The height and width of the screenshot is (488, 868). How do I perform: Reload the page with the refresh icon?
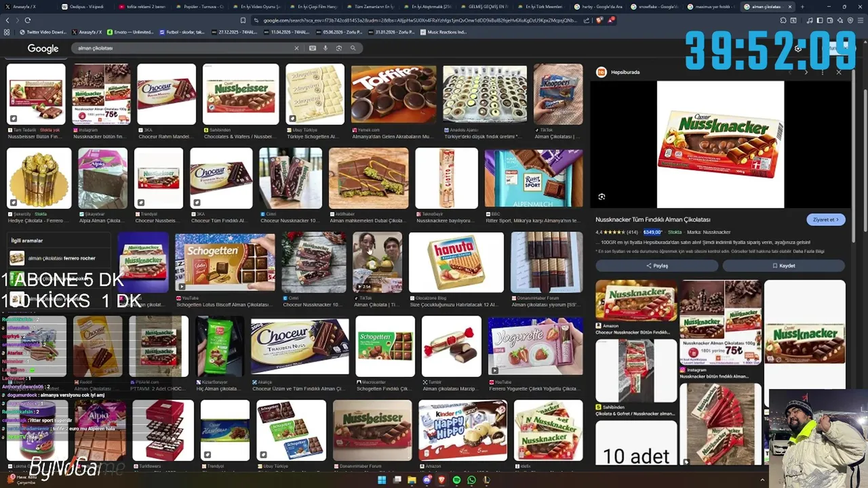28,20
